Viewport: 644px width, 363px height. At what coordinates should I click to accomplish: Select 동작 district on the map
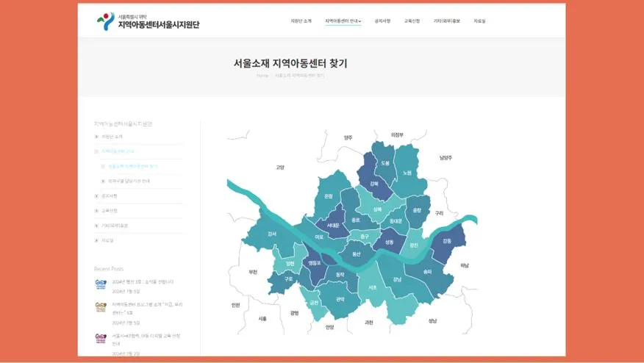pyautogui.click(x=340, y=274)
